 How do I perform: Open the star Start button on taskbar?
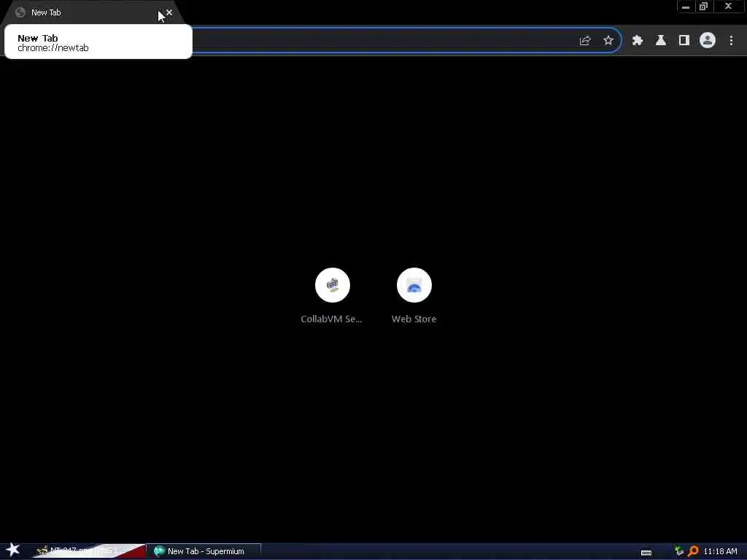pyautogui.click(x=13, y=550)
